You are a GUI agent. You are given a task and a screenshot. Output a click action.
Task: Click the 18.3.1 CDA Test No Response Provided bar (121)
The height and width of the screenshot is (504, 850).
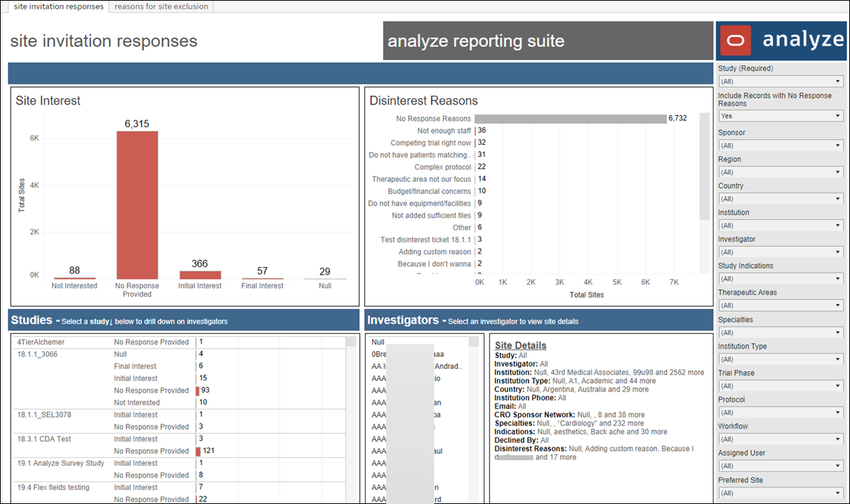199,451
